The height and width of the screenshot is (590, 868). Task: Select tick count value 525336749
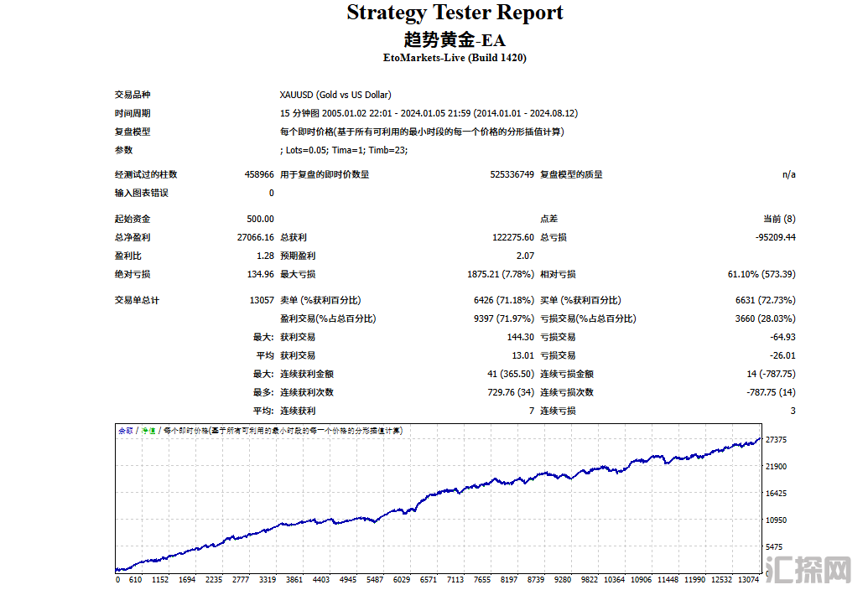tap(512, 174)
